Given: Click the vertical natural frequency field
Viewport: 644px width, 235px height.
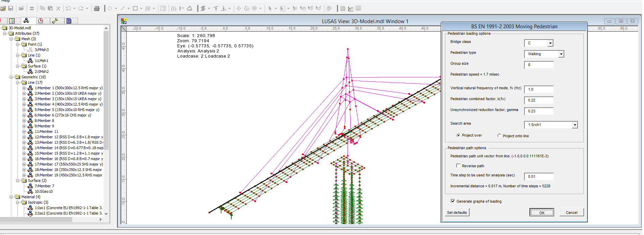Looking at the screenshot, I should pos(539,89).
